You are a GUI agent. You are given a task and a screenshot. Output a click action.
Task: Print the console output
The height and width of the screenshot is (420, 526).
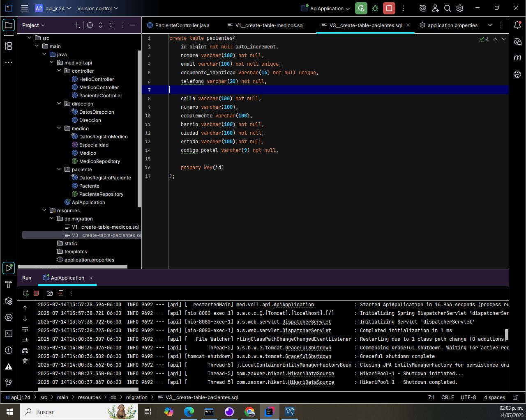click(25, 351)
